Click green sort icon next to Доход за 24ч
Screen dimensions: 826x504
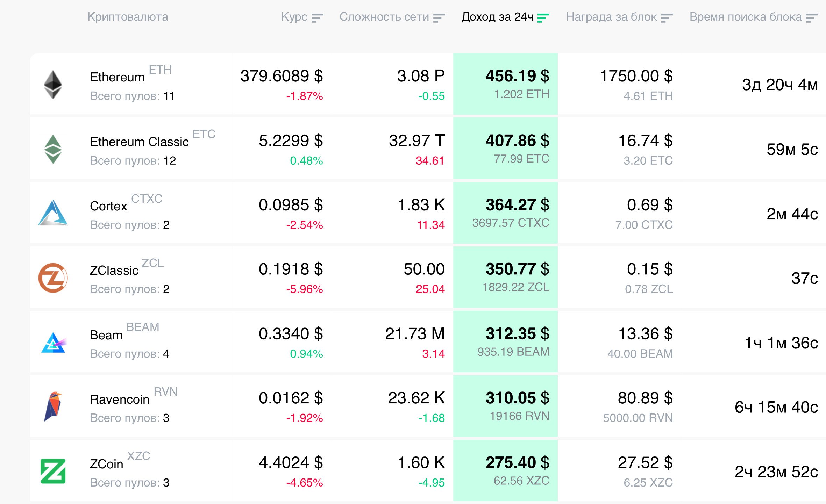tap(543, 18)
